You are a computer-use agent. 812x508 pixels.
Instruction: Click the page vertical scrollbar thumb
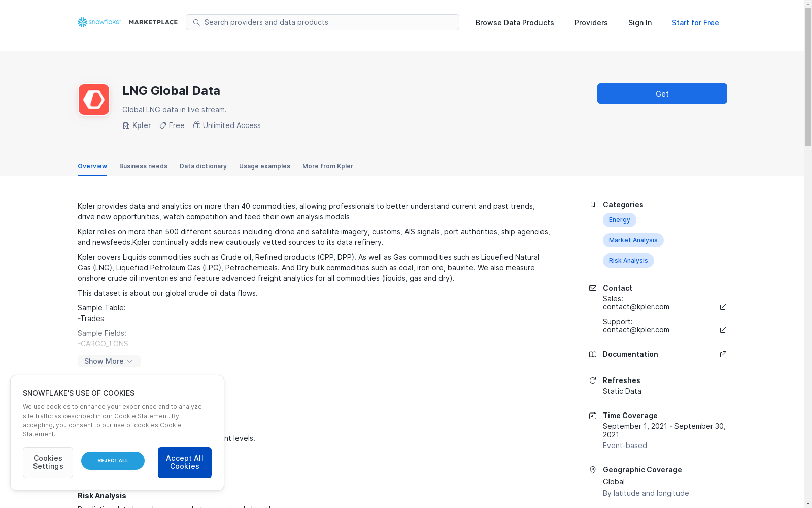[x=808, y=76]
